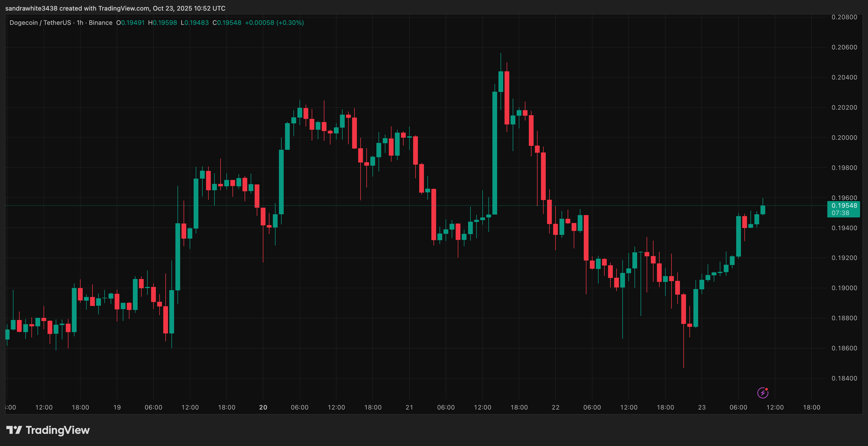Click the 23 date label on the time axis
The width and height of the screenshot is (868, 446).
[702, 407]
